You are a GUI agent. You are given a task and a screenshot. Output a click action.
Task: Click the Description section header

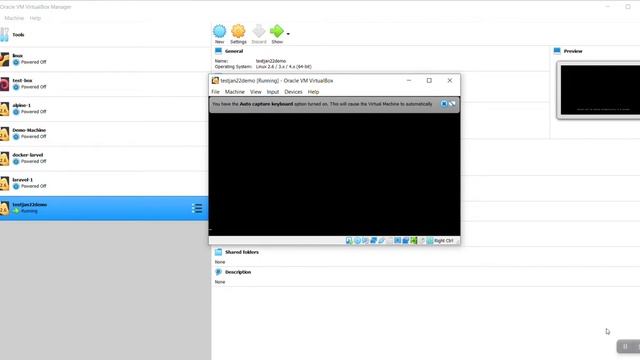point(238,272)
